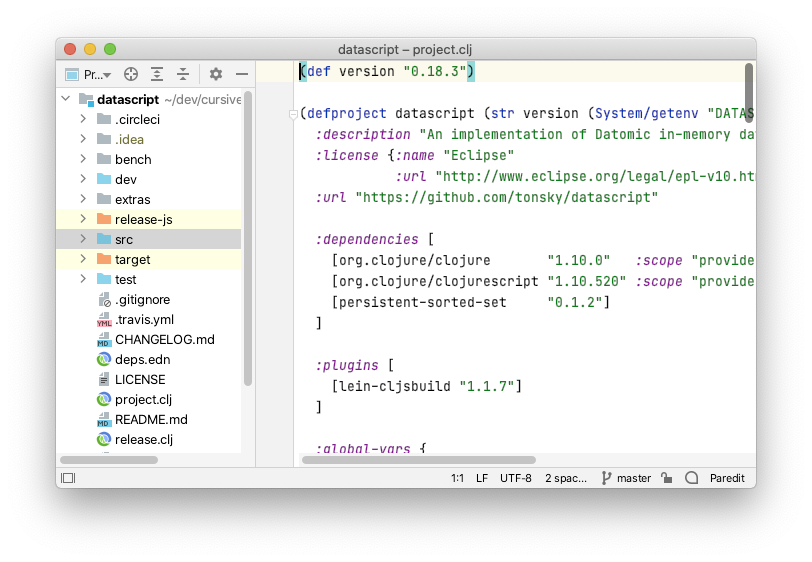Click the release.clj Clojure file icon
The width and height of the screenshot is (812, 562).
click(x=104, y=440)
